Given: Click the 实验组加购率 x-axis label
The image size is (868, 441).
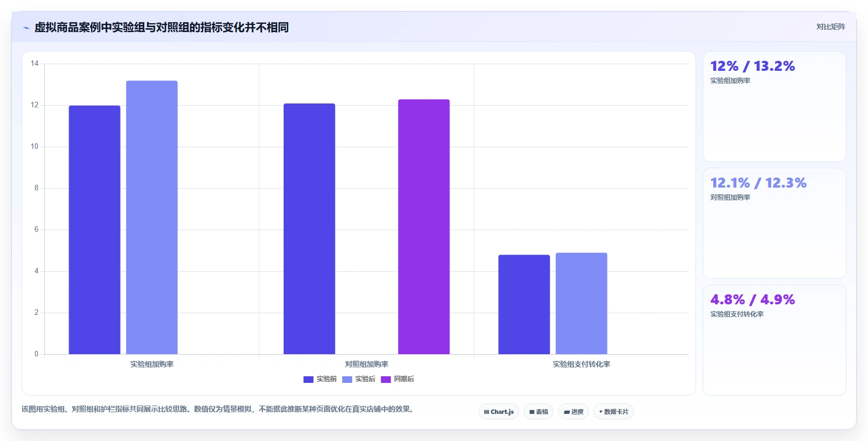Looking at the screenshot, I should tap(152, 364).
